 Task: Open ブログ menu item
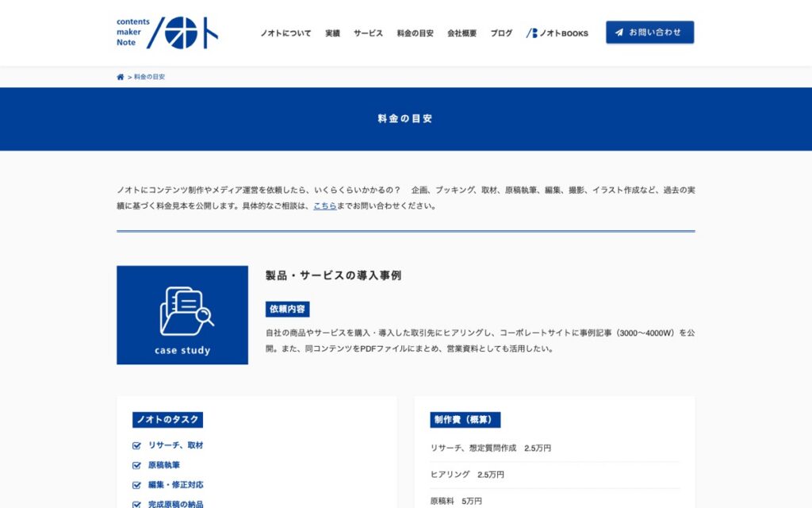click(x=501, y=33)
